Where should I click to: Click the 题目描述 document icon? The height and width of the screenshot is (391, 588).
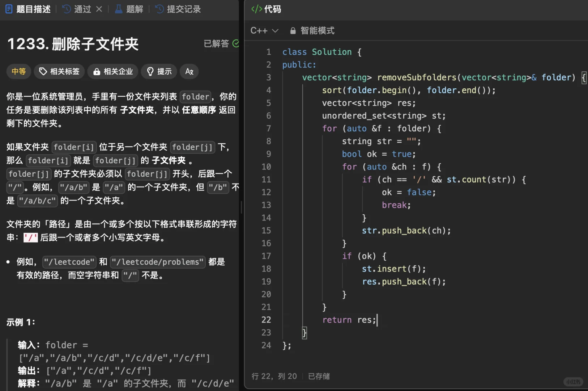click(9, 9)
